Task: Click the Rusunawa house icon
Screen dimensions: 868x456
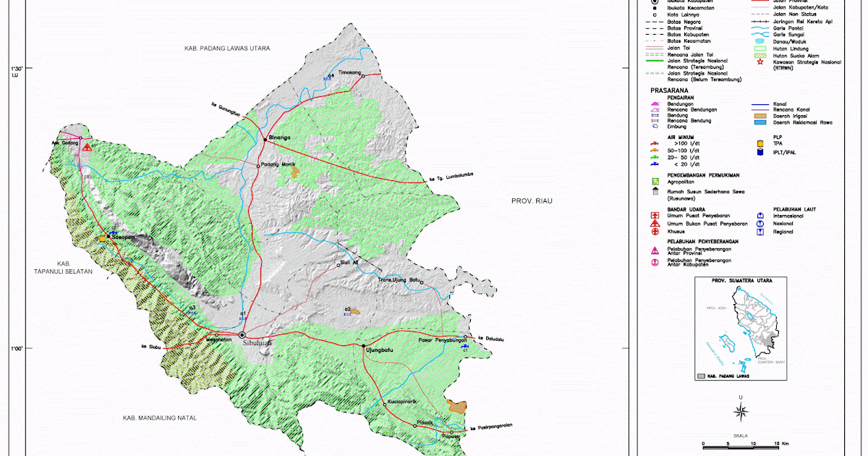Action: pyautogui.click(x=655, y=191)
